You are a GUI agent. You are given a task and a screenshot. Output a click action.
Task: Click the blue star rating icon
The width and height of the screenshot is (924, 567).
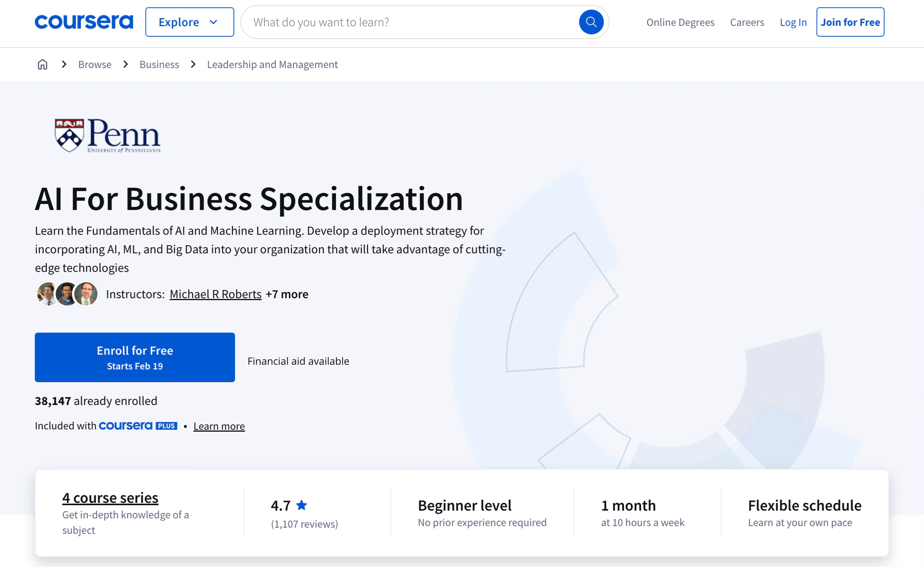[x=301, y=505]
